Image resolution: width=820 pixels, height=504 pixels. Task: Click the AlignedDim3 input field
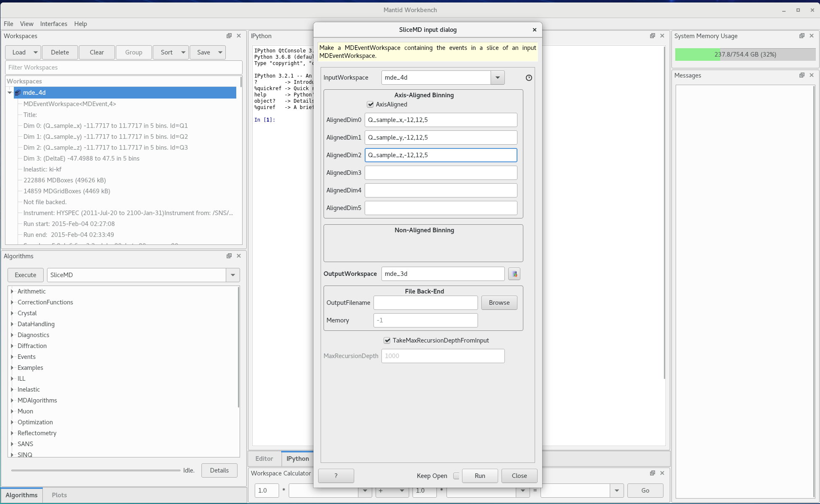click(441, 173)
